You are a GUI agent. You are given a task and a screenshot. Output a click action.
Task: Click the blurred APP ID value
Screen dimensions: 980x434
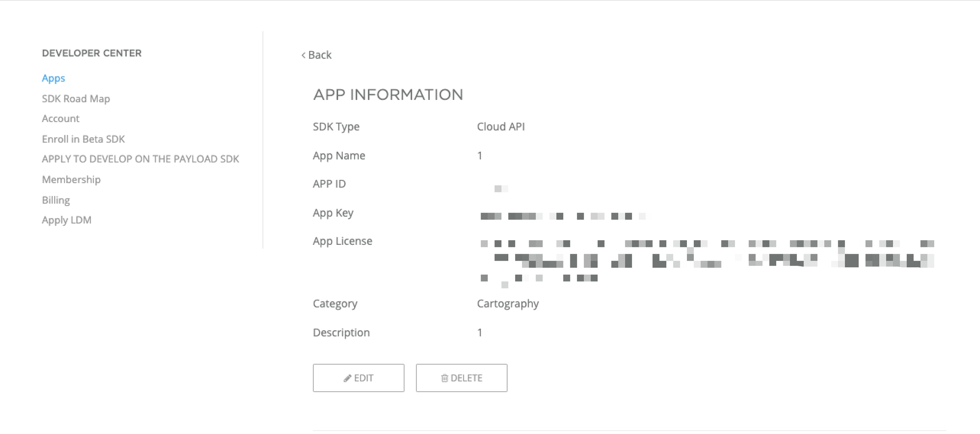(x=501, y=188)
